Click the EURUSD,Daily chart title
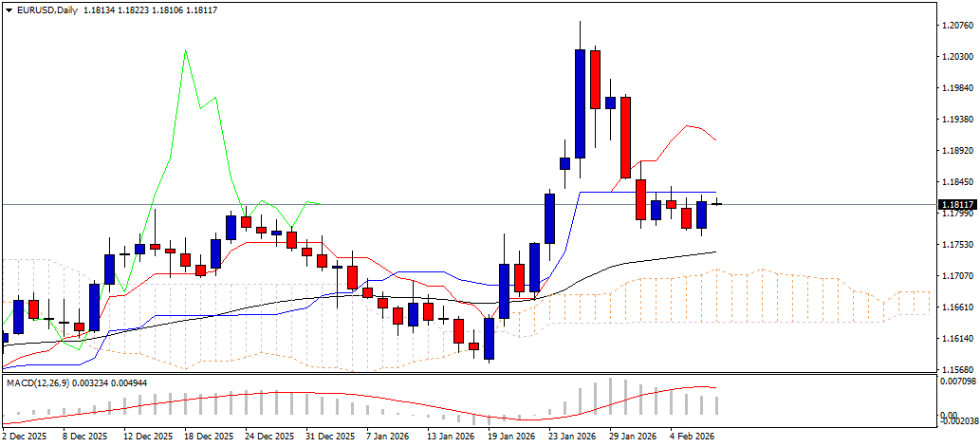Image resolution: width=980 pixels, height=447 pixels. point(46,10)
